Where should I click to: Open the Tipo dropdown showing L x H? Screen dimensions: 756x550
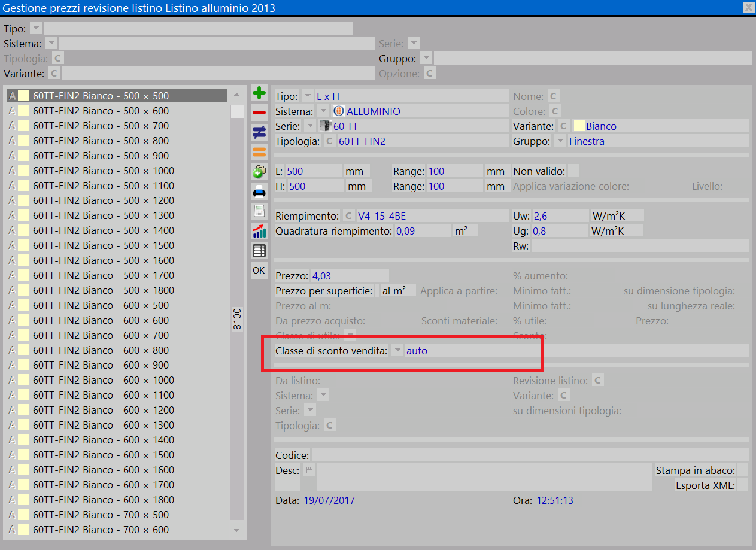[308, 96]
